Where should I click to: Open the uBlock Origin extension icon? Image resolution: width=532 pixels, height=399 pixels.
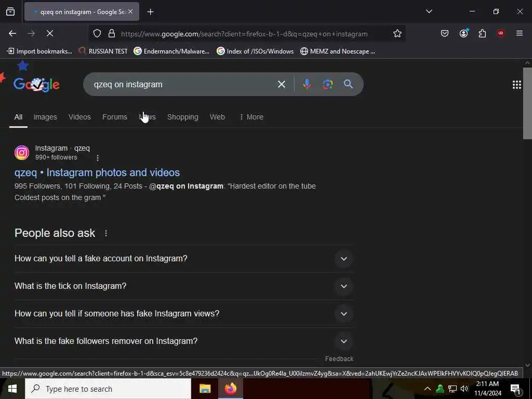coord(501,33)
